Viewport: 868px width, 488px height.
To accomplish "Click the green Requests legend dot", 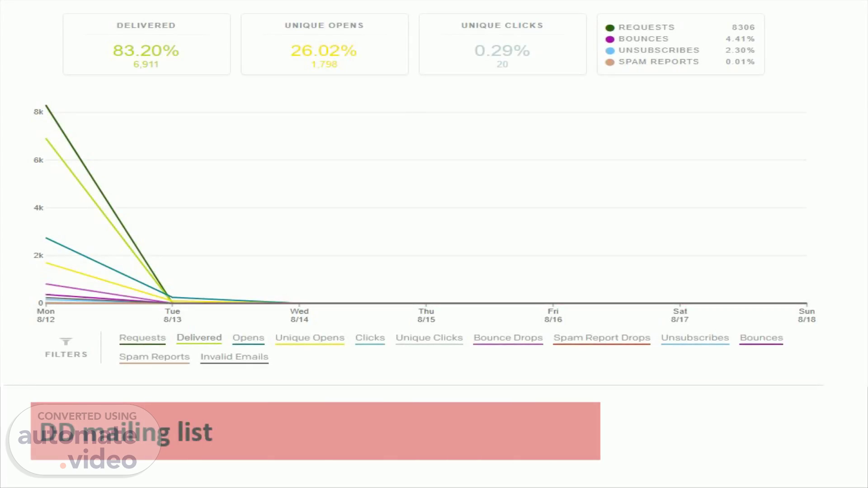I will click(610, 28).
